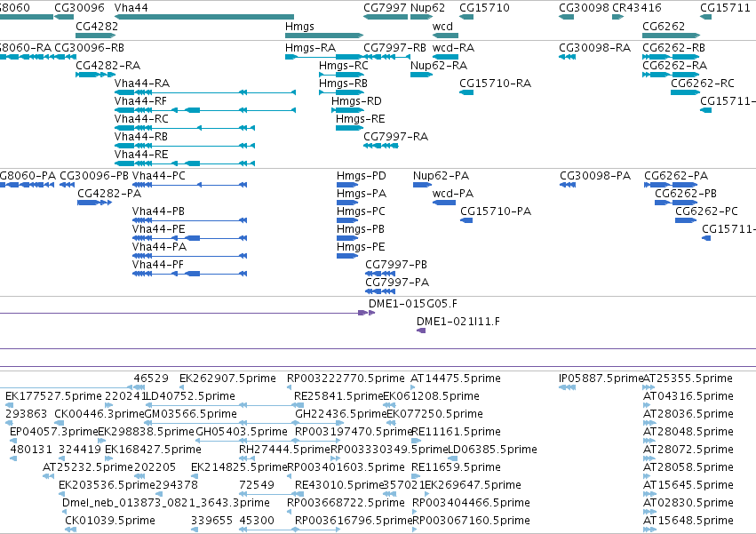Click the CG7997-PB protein label
756x534 pixels.
click(x=396, y=266)
